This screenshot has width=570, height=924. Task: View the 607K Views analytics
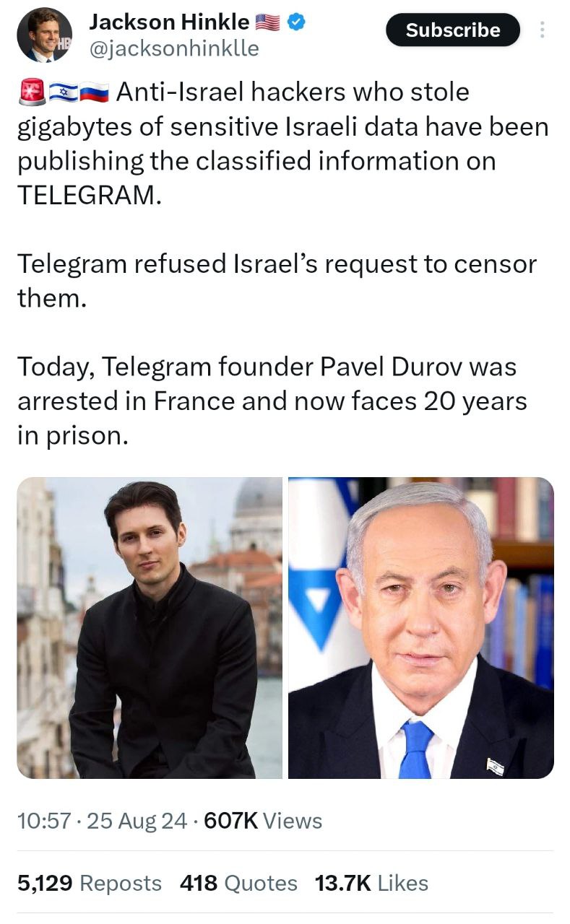point(264,821)
